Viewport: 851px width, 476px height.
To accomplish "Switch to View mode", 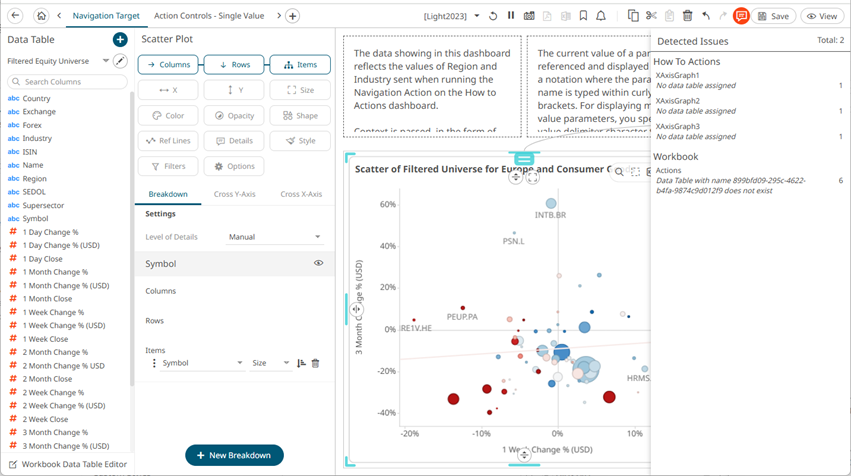I will [x=822, y=16].
